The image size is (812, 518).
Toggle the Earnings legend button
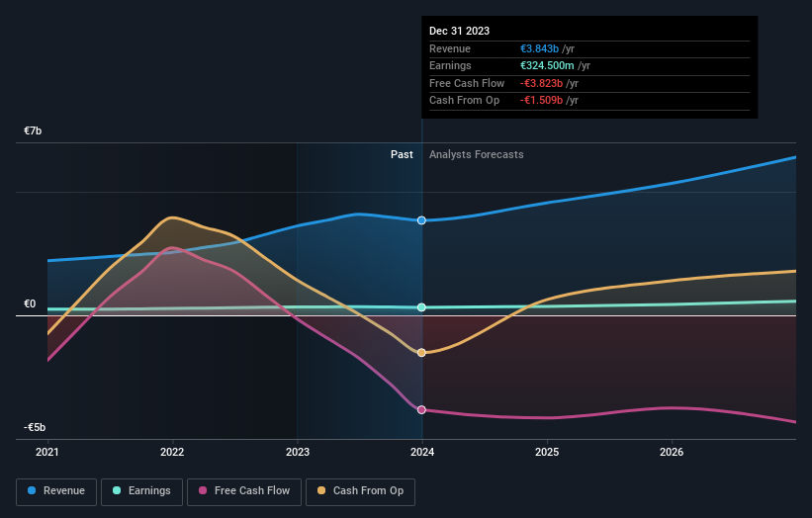pyautogui.click(x=141, y=491)
